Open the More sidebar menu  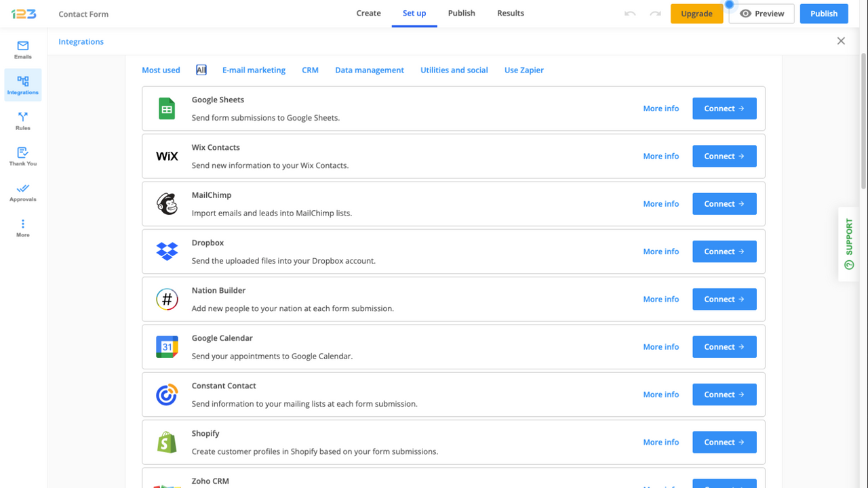[x=23, y=228]
